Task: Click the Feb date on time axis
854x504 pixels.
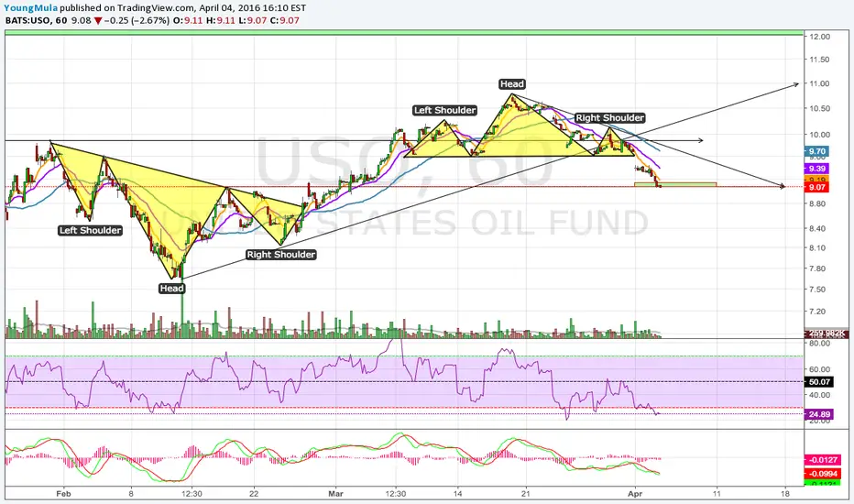Action: (x=64, y=494)
